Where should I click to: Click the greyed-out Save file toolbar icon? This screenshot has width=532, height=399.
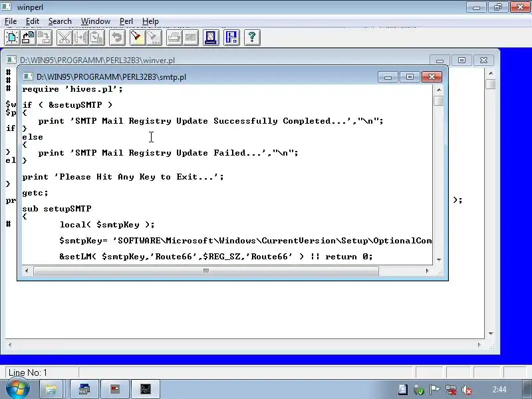point(44,37)
